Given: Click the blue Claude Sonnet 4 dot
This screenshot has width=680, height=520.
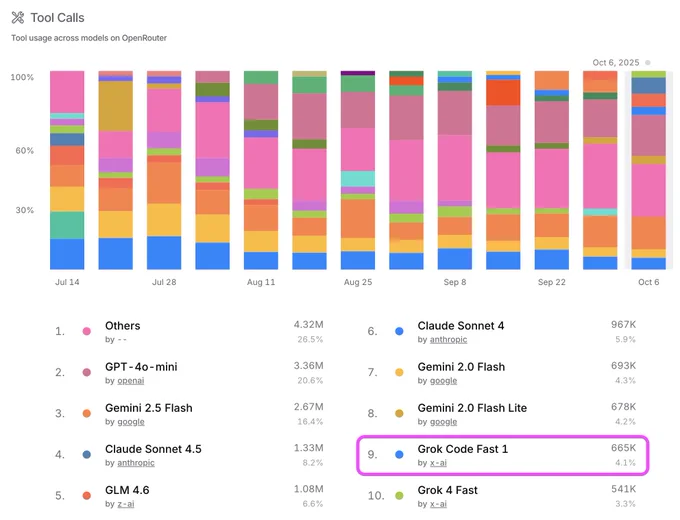Looking at the screenshot, I should tap(399, 331).
